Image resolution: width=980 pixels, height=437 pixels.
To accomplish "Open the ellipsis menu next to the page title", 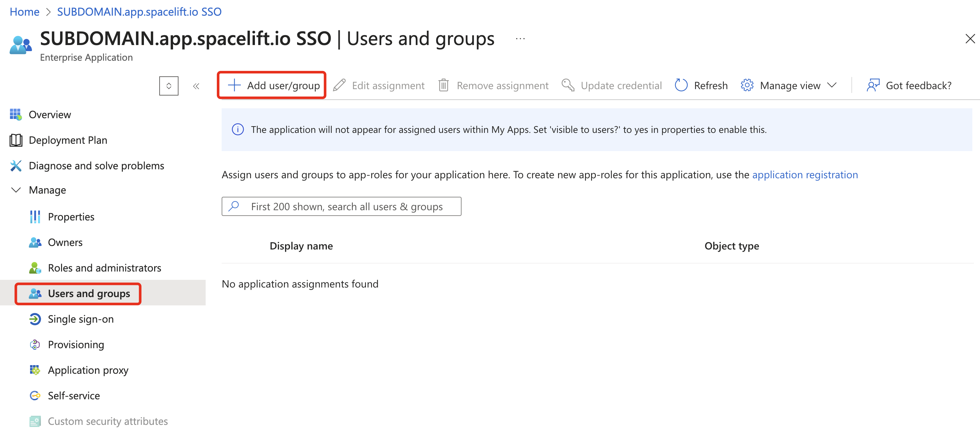I will click(x=520, y=38).
